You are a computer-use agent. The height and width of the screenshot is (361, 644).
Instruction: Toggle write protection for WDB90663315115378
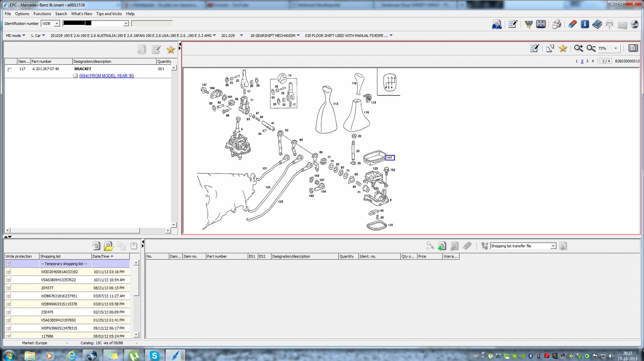click(x=9, y=304)
